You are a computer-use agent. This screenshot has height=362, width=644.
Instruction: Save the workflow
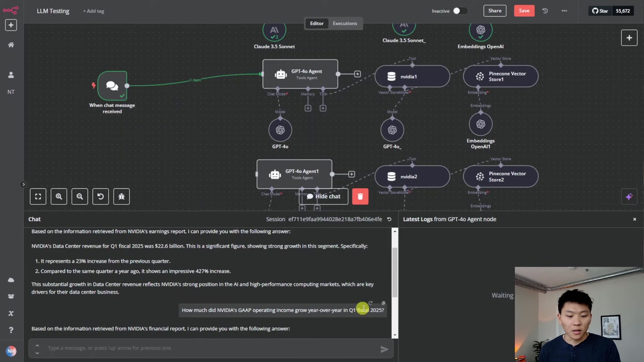click(x=524, y=11)
